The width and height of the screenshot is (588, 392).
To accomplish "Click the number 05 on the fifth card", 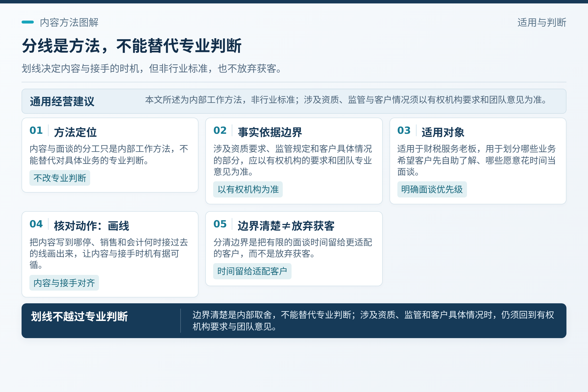I will [220, 224].
